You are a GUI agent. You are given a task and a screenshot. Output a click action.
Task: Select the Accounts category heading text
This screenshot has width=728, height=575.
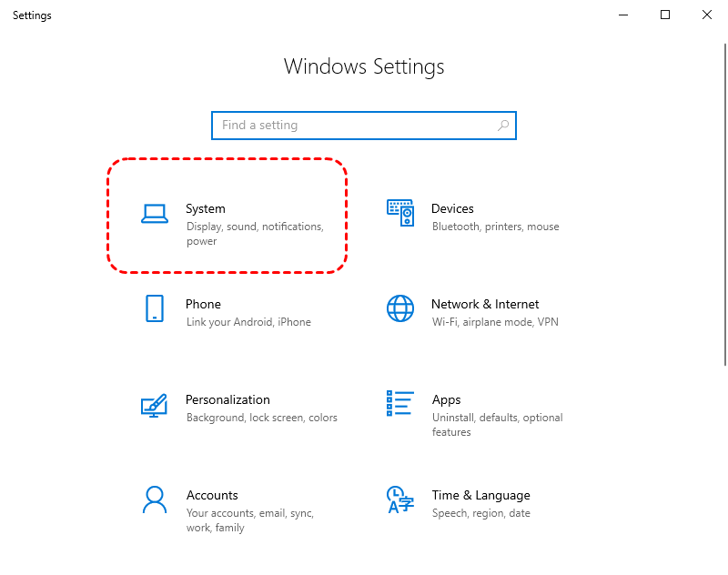(212, 495)
